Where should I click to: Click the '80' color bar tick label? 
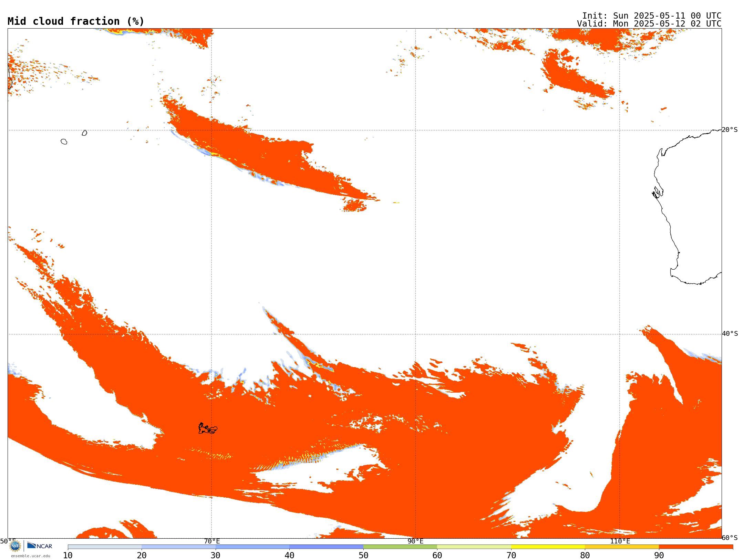pyautogui.click(x=585, y=556)
